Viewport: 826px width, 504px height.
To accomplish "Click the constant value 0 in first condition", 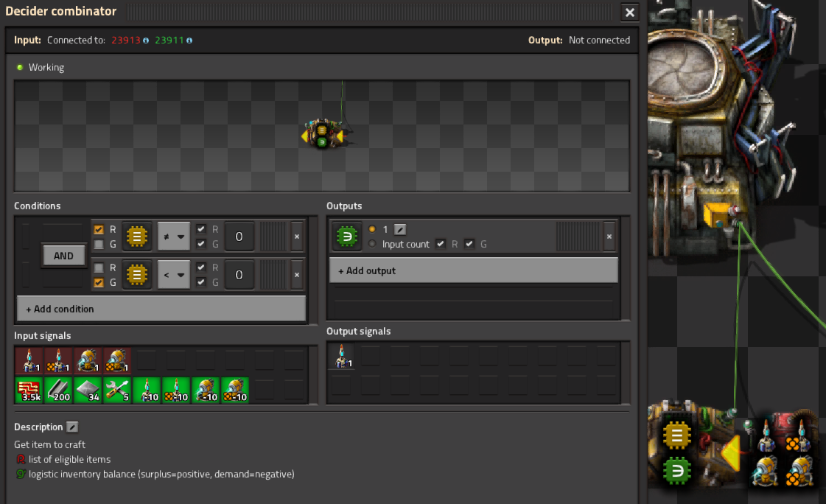I will (239, 237).
